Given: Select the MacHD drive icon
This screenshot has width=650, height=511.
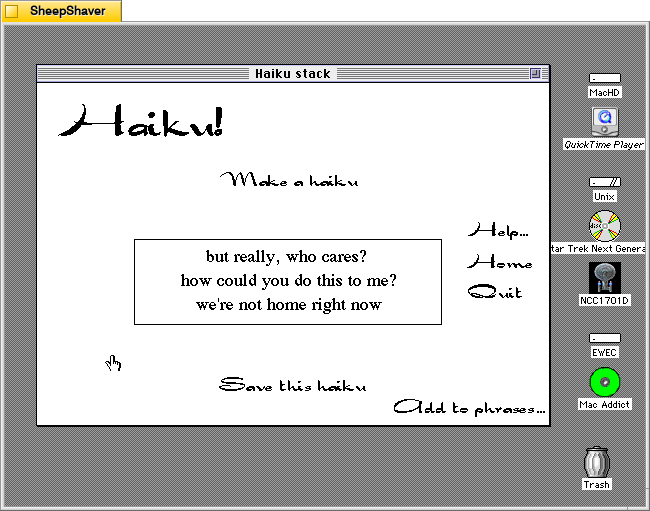Looking at the screenshot, I should 605,78.
